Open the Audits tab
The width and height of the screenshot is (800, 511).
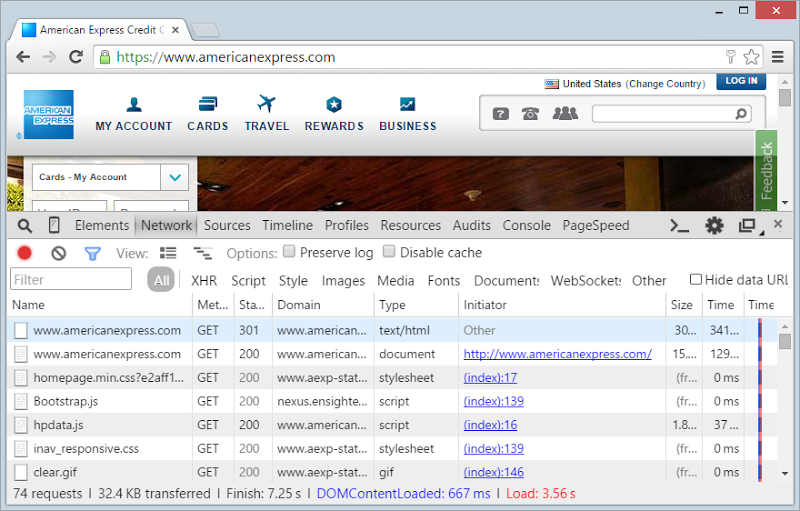point(471,225)
